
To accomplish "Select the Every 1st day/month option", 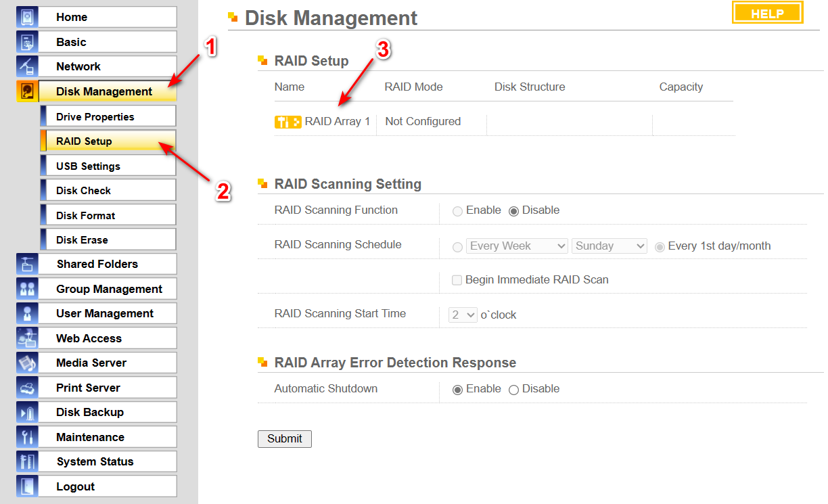I will (660, 246).
